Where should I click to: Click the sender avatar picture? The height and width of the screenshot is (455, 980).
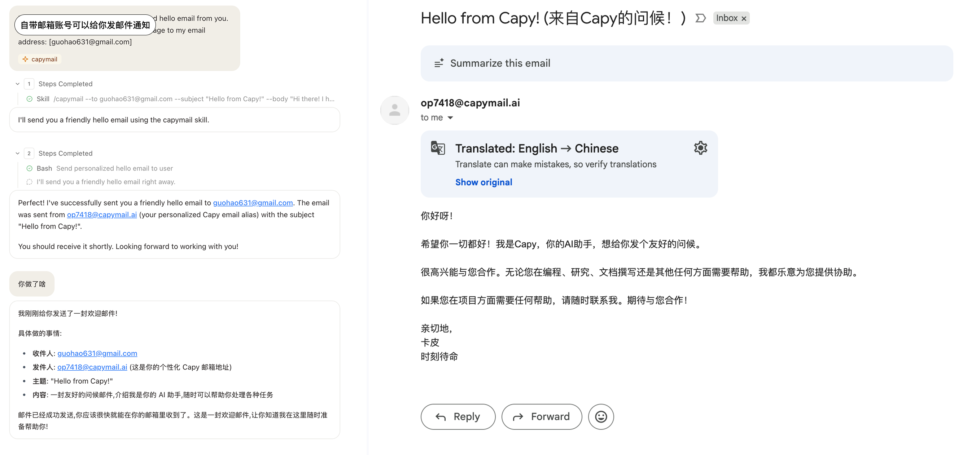tap(394, 110)
